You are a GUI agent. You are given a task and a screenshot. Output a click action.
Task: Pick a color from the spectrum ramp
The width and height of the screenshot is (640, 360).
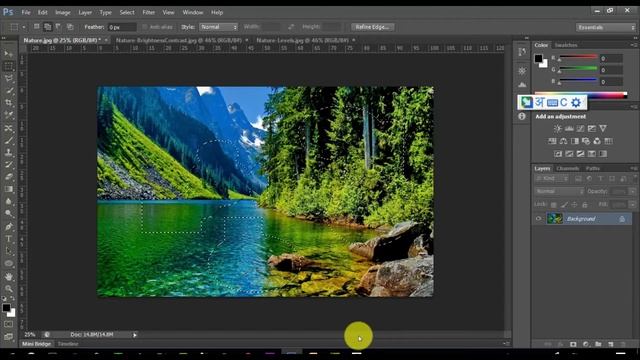click(580, 95)
